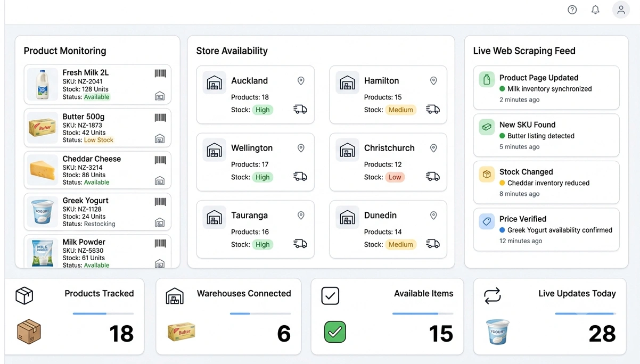Open the Stock Changed feed entry
The image size is (640, 364).
click(546, 183)
